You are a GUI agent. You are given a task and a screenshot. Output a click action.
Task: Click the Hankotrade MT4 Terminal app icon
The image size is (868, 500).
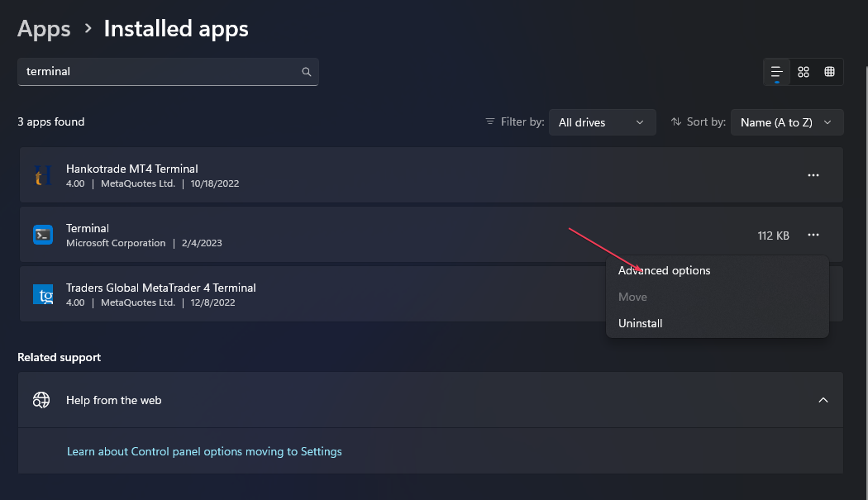tap(43, 175)
